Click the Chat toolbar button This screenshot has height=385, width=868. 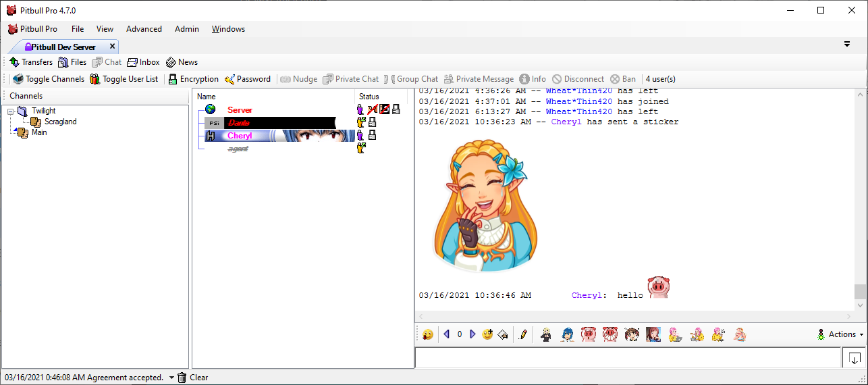point(107,62)
